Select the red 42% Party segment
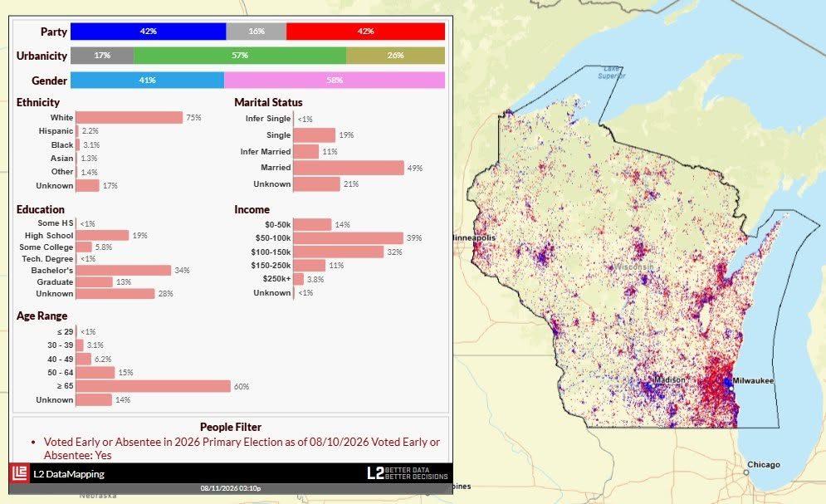826x504 pixels. point(365,31)
